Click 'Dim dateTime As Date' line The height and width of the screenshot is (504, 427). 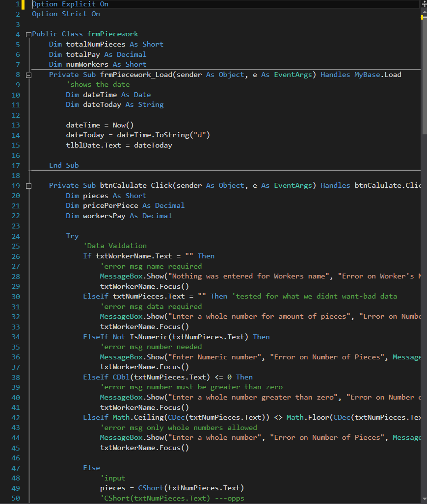[x=108, y=95]
